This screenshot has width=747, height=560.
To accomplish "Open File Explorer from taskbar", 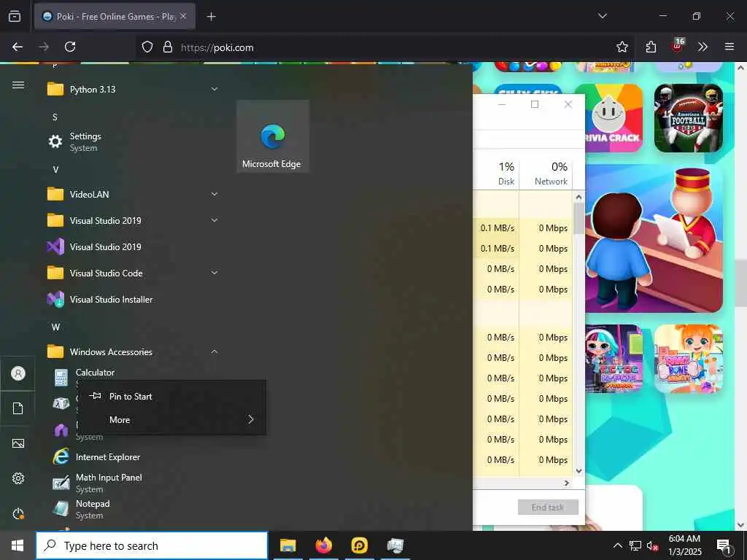I will (x=287, y=545).
